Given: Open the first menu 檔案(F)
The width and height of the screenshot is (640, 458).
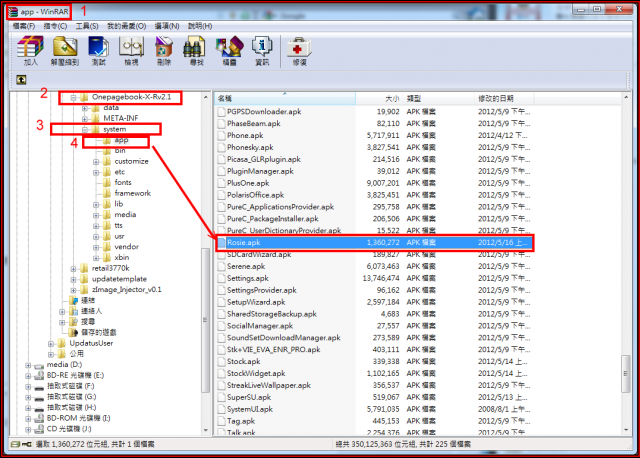Looking at the screenshot, I should coord(24,26).
